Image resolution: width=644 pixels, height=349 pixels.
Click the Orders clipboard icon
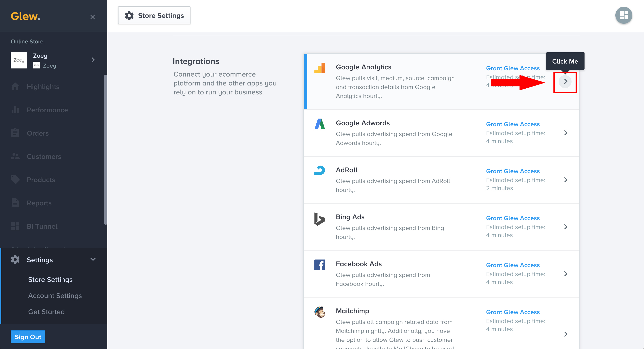[x=15, y=133]
